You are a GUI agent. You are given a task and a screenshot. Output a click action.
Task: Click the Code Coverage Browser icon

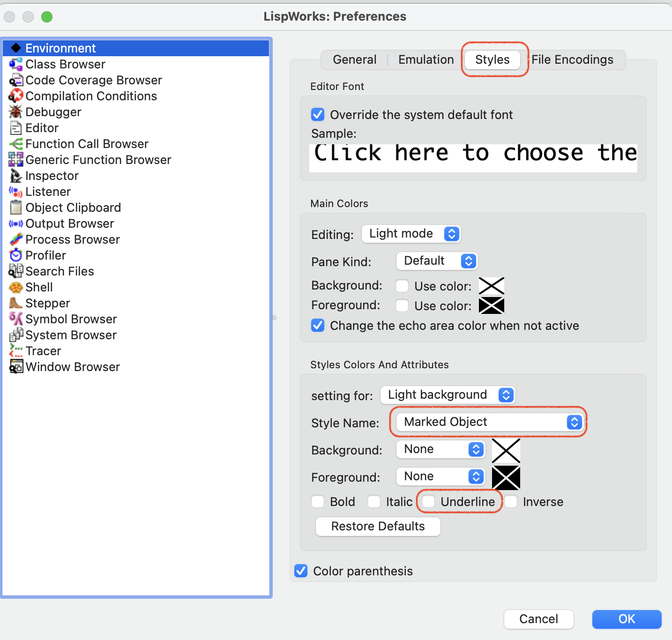(16, 80)
